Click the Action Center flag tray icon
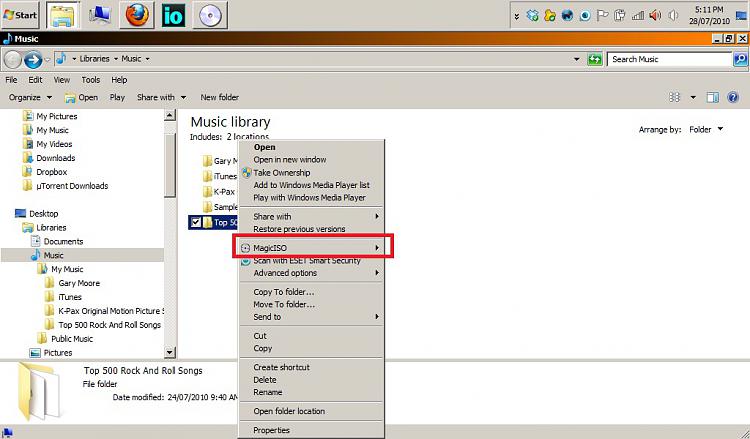 (602, 16)
